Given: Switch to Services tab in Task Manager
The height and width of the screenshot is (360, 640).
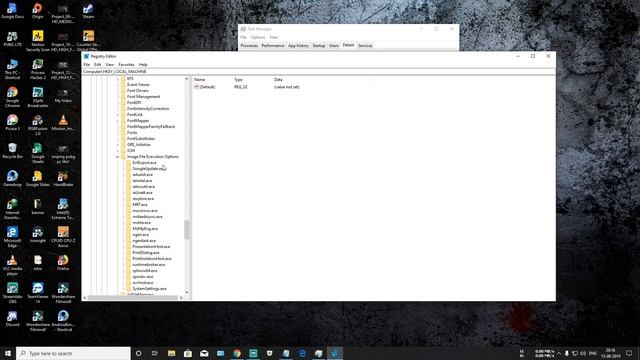Looking at the screenshot, I should coord(365,46).
